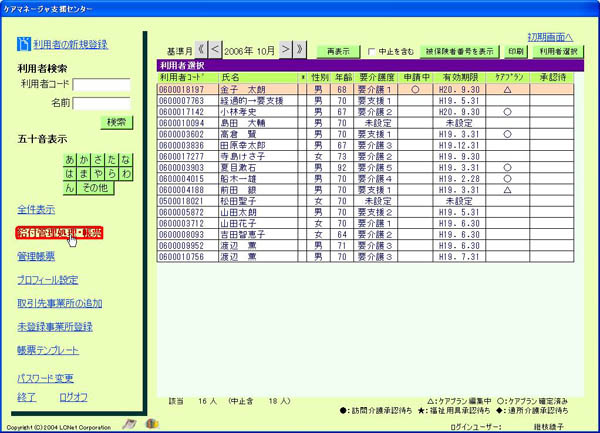The image size is (600, 433).
Task: Click the 終了 link
Action: click(26, 397)
